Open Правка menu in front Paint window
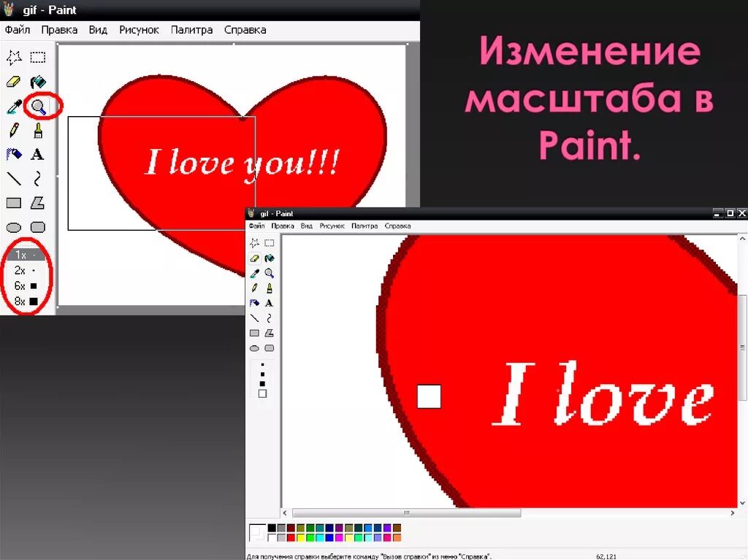The height and width of the screenshot is (560, 748). coord(283,226)
